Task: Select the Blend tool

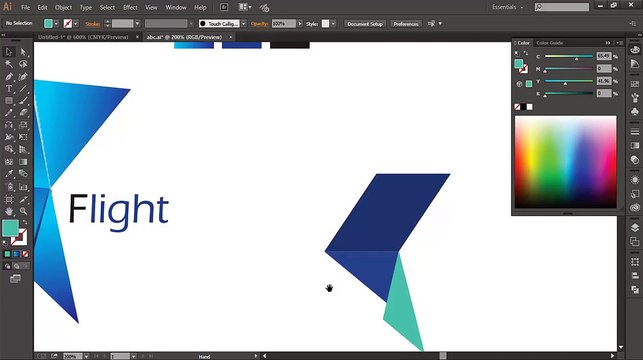Action: tap(23, 174)
